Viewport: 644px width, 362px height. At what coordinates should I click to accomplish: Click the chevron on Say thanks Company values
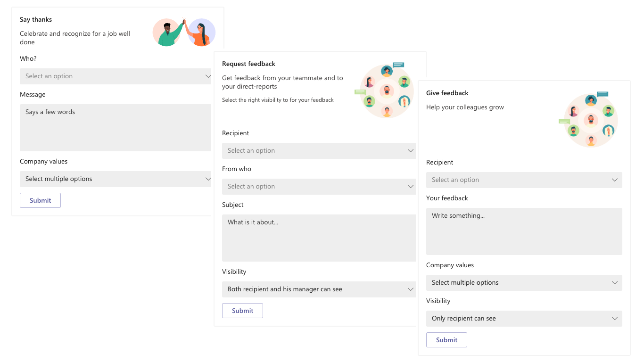pos(208,179)
